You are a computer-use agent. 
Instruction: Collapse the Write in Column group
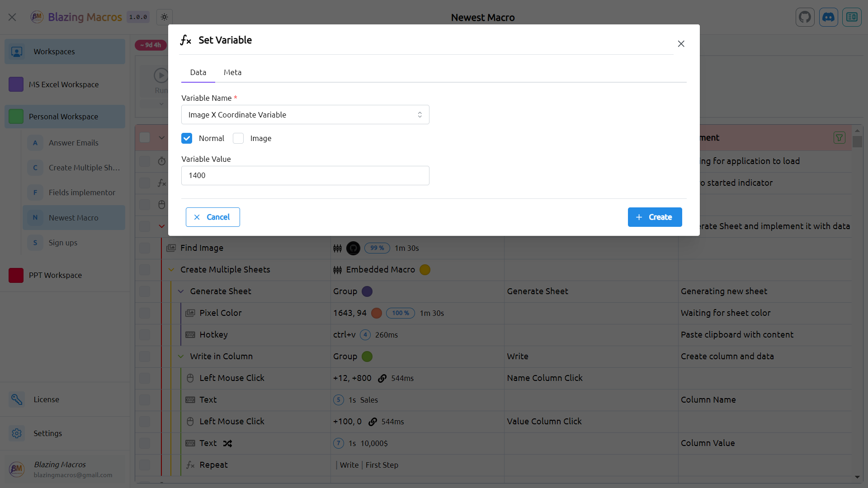coord(181,357)
